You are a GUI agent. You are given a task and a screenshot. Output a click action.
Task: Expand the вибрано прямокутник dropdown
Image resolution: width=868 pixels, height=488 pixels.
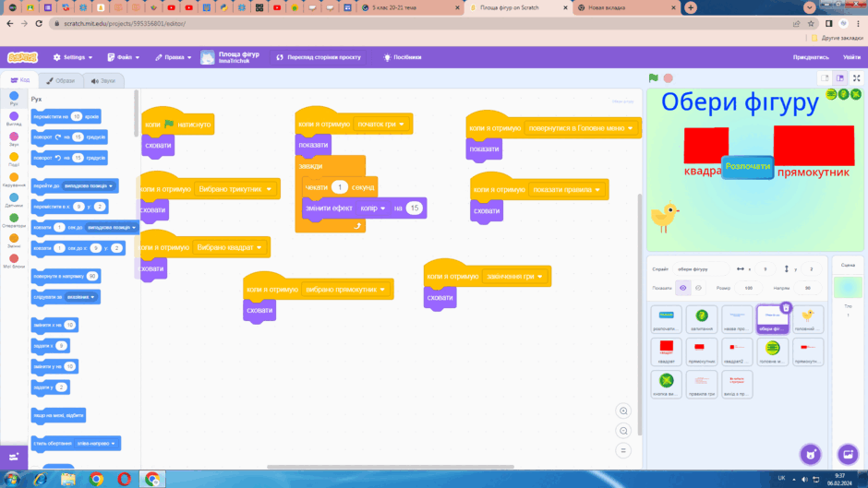pos(382,290)
